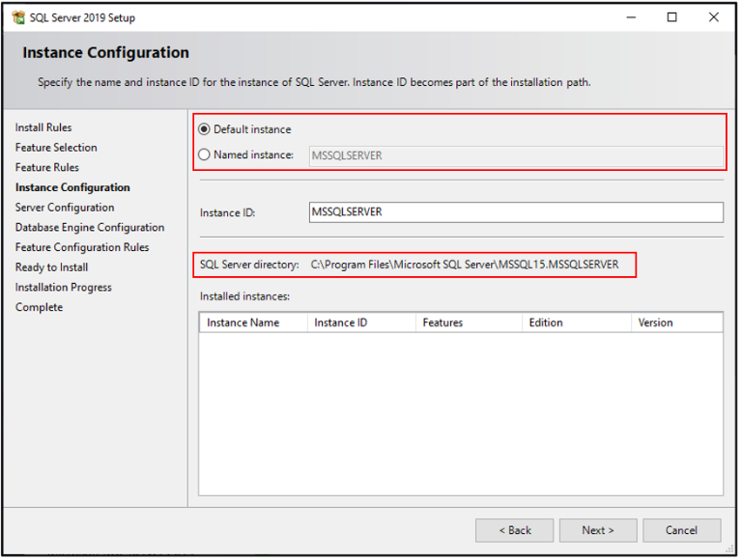Sort by Features column header
The image size is (742, 560).
pyautogui.click(x=469, y=322)
